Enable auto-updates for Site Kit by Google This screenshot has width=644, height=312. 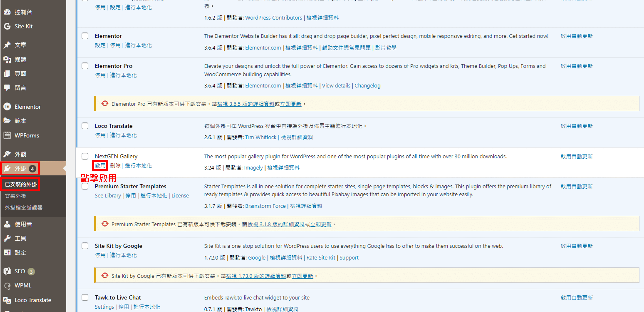click(x=577, y=246)
